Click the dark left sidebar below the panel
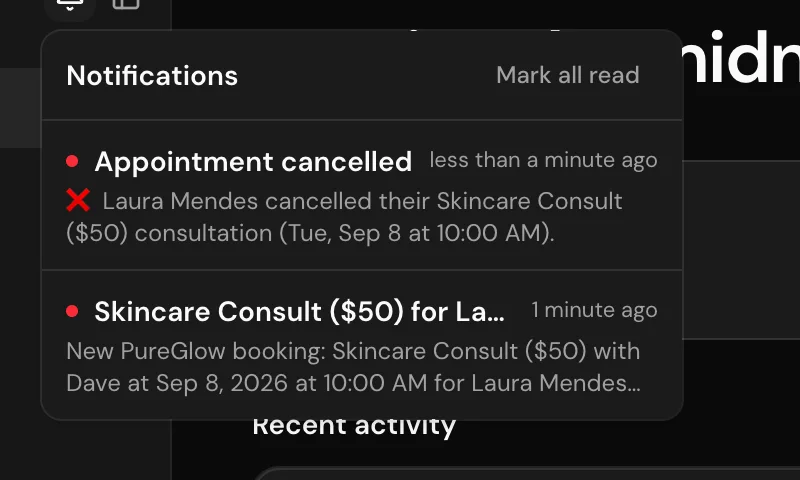The height and width of the screenshot is (480, 800). pyautogui.click(x=85, y=450)
